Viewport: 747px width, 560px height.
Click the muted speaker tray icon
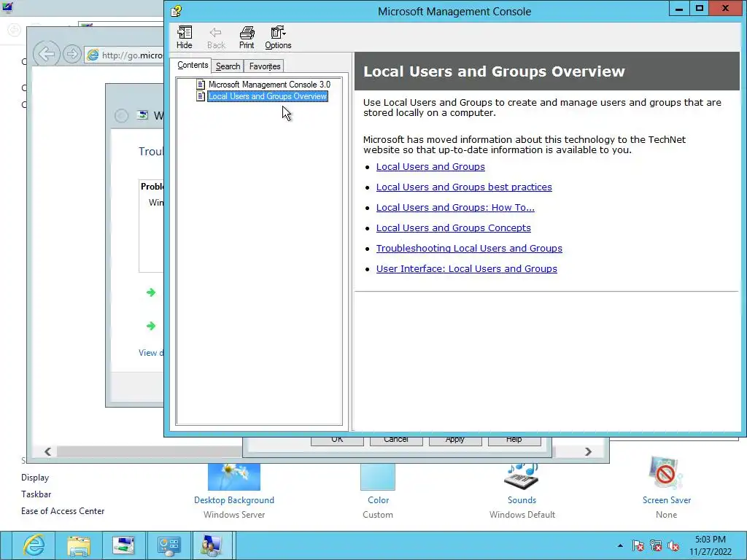[673, 545]
